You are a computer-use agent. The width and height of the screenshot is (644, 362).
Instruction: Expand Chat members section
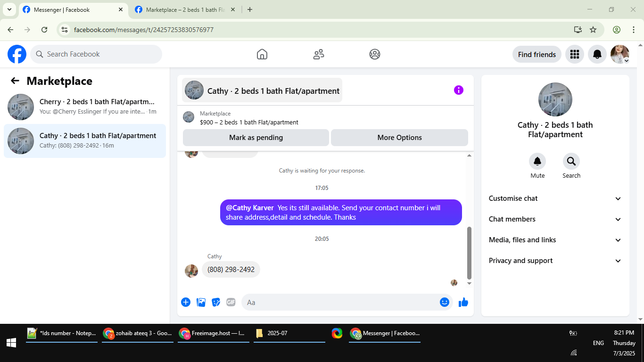coord(555,219)
